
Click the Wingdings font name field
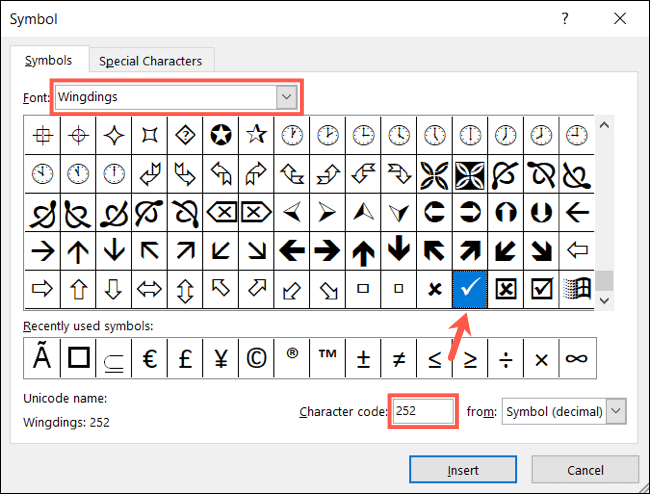tap(166, 97)
